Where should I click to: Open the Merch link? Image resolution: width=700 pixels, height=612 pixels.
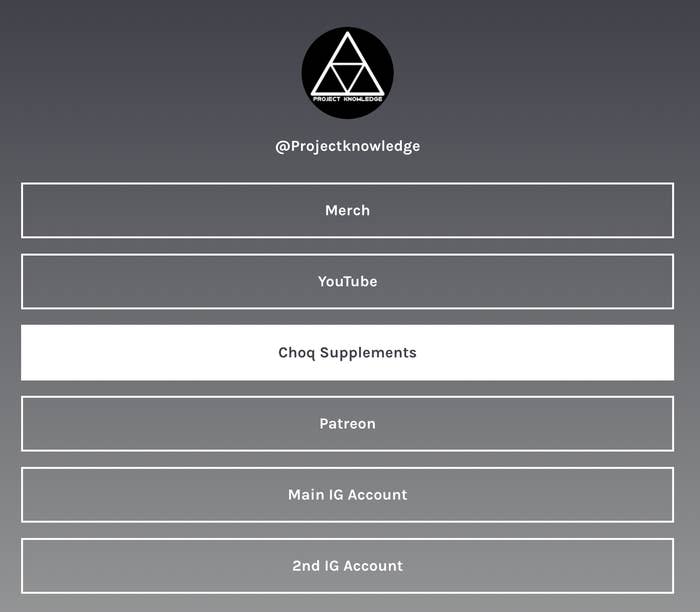click(347, 210)
